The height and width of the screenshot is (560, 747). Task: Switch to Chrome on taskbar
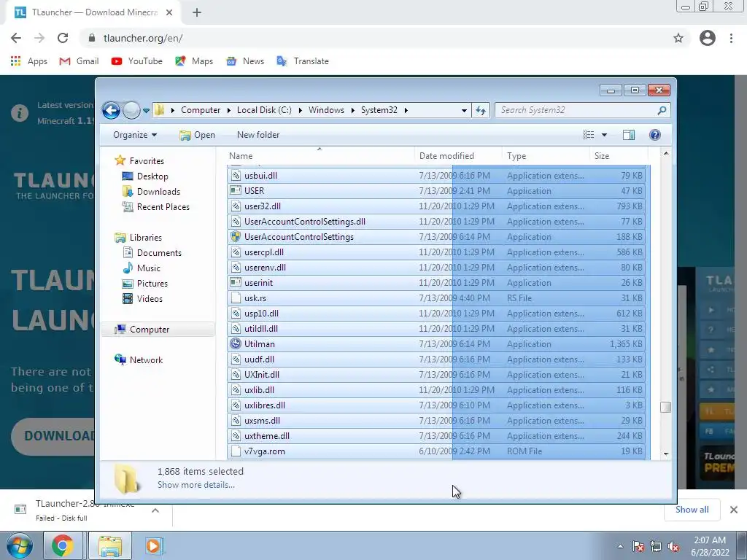[63, 545]
